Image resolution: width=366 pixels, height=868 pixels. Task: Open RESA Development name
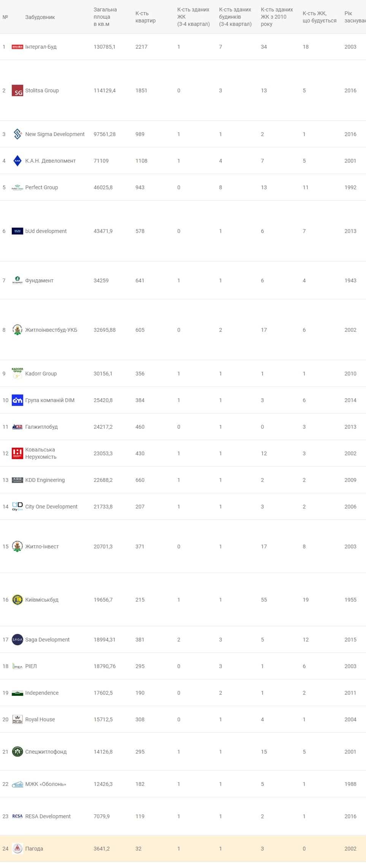click(48, 816)
